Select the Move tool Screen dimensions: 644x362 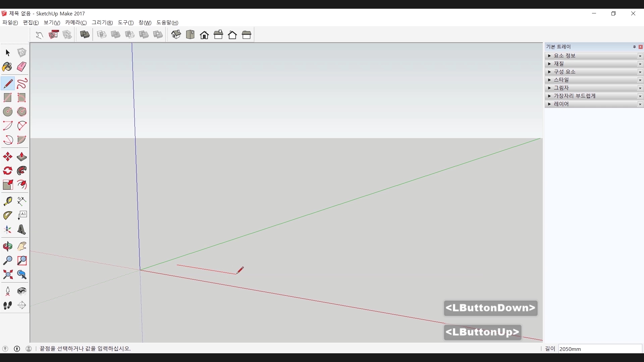(x=7, y=157)
